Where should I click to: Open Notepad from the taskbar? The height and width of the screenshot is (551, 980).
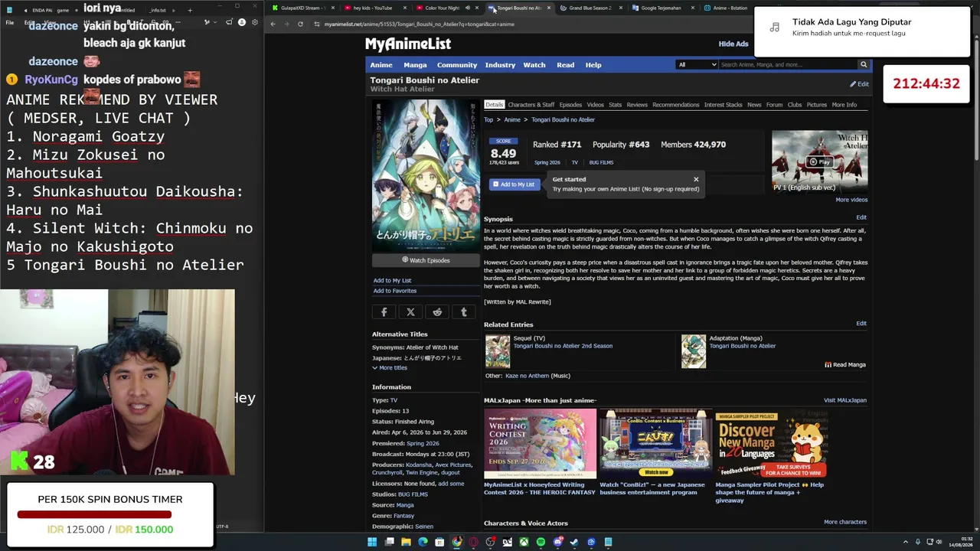point(608,542)
